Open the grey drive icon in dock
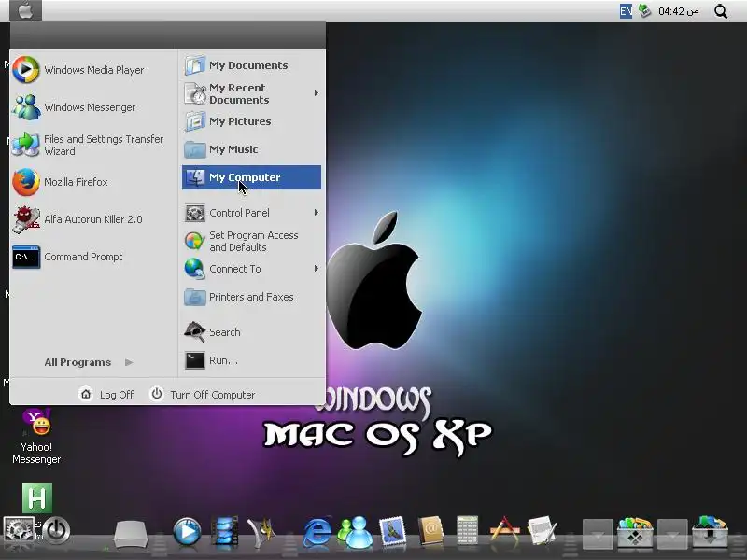The height and width of the screenshot is (560, 747). click(131, 533)
